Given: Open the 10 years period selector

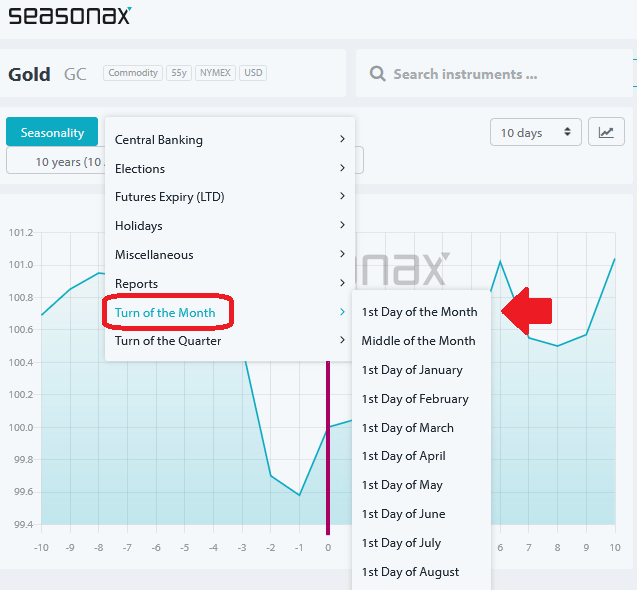Looking at the screenshot, I should (x=56, y=161).
